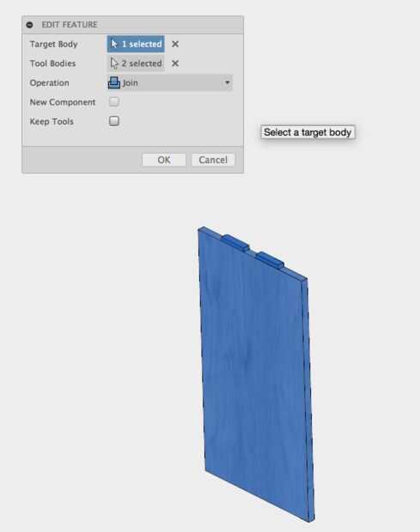Activate the '2 selected' Tool Bodies selector
420x532 pixels.
(x=136, y=63)
